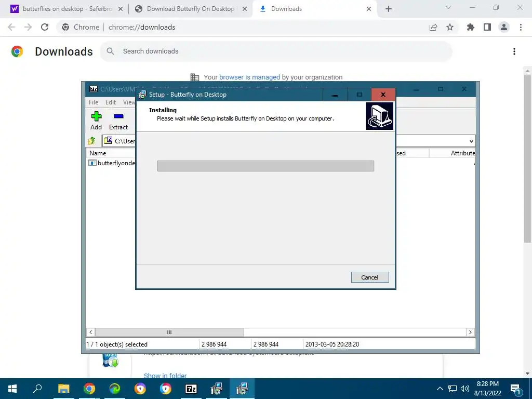
Task: Click the 7-Zip horizontal scrollbar thumb
Action: click(x=169, y=332)
